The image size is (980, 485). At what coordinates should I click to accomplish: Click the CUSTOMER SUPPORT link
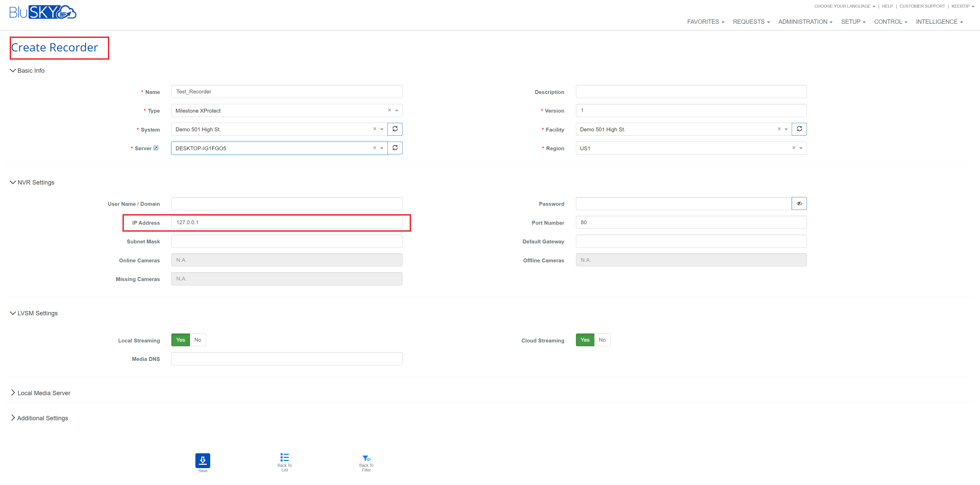pos(922,6)
